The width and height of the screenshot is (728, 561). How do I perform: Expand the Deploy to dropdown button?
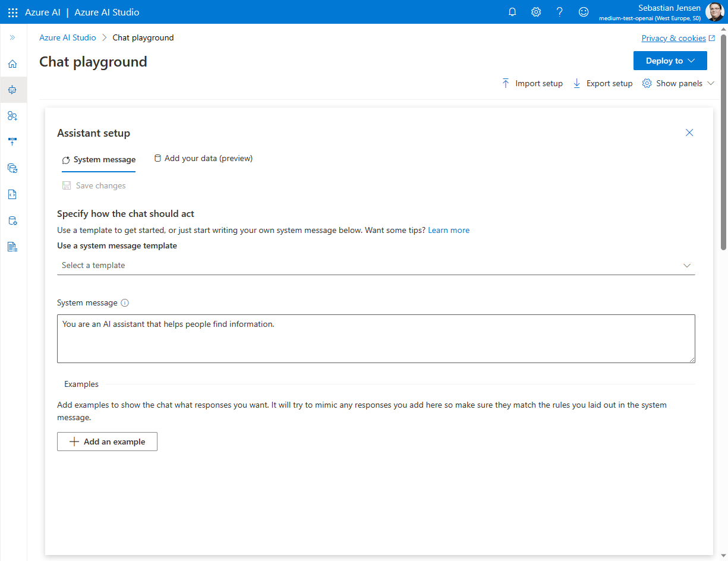670,61
